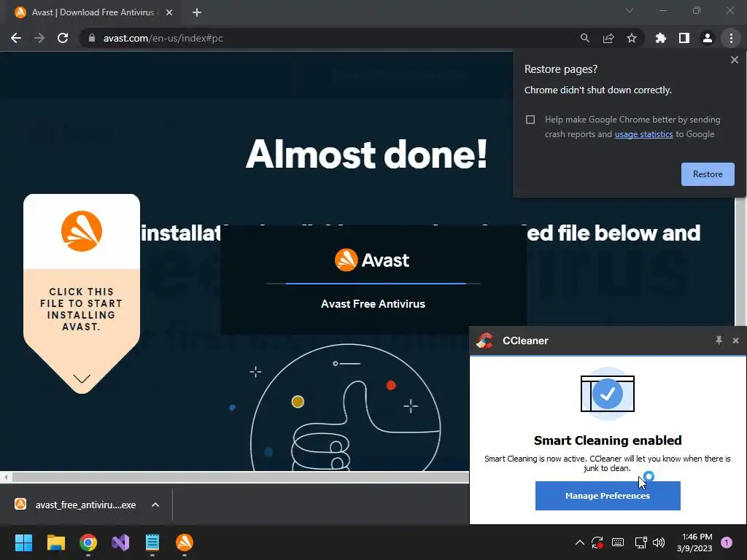The height and width of the screenshot is (560, 747).
Task: Open the tab search chevron in title bar
Action: pos(630,10)
